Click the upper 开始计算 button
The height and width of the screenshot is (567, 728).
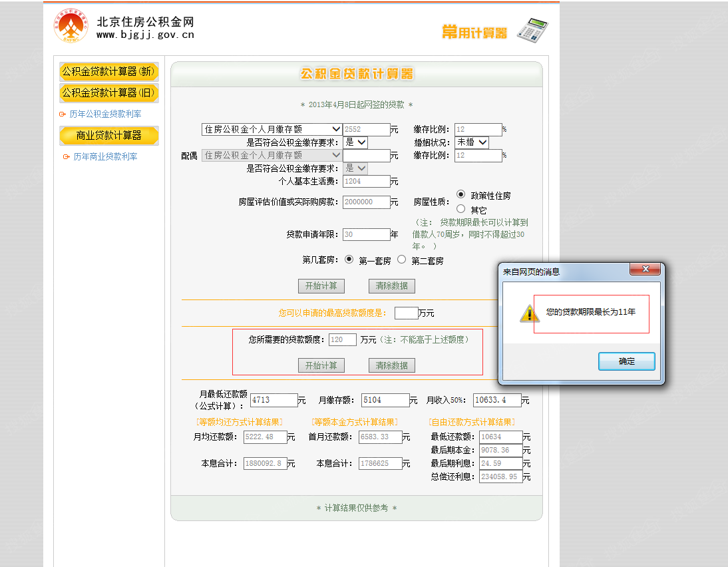click(321, 286)
